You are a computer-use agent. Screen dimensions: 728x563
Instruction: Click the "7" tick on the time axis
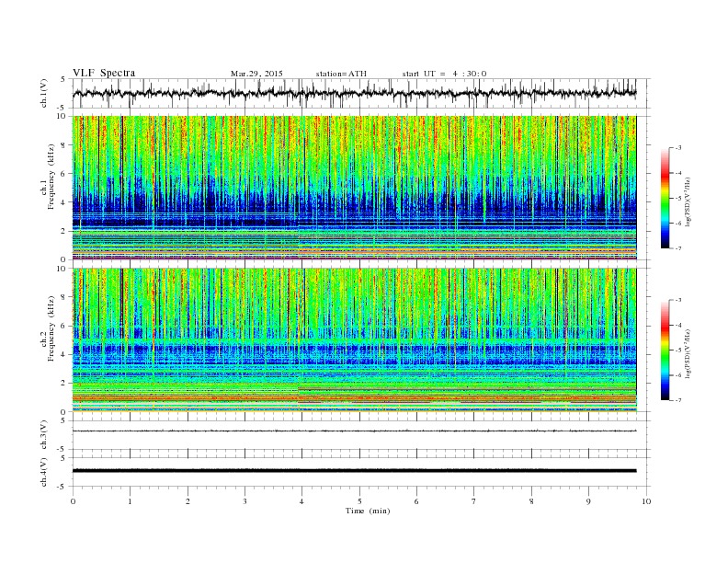(x=474, y=501)
